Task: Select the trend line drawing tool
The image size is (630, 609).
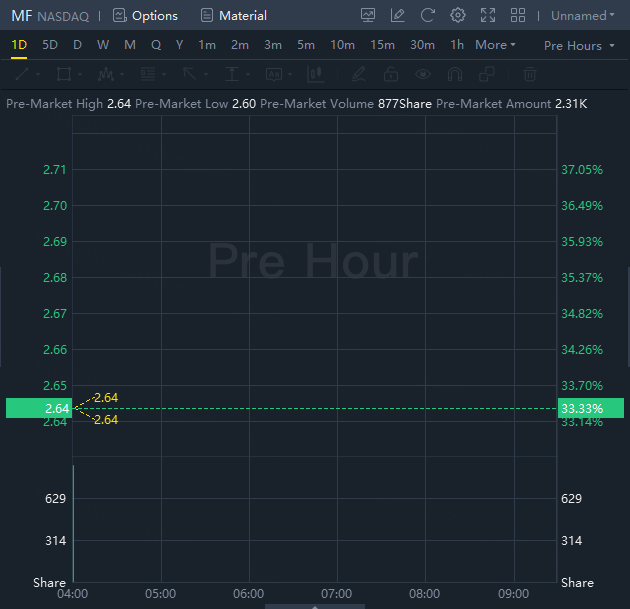Action: (22, 74)
